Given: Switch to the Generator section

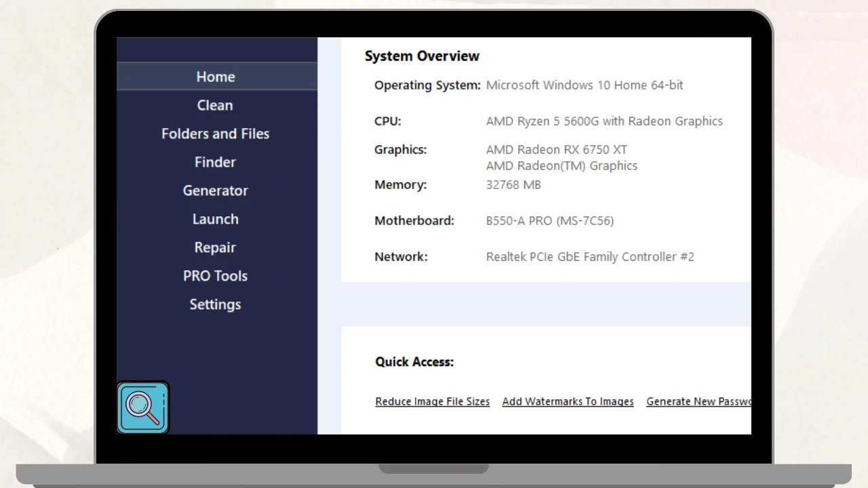Looking at the screenshot, I should coord(215,190).
